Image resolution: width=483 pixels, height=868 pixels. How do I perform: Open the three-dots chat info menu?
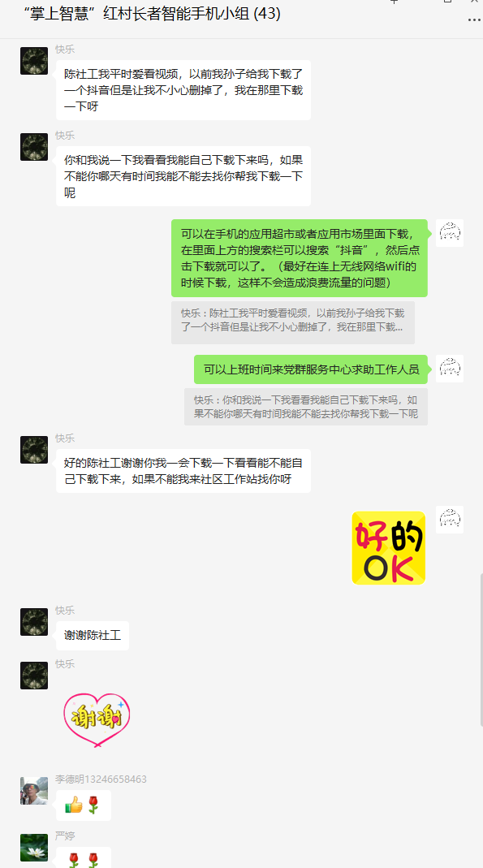pyautogui.click(x=473, y=19)
